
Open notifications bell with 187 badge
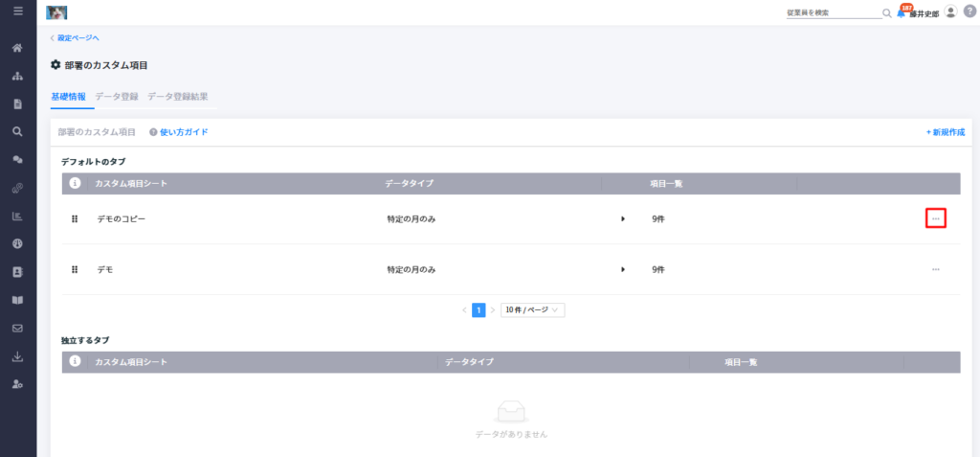902,11
